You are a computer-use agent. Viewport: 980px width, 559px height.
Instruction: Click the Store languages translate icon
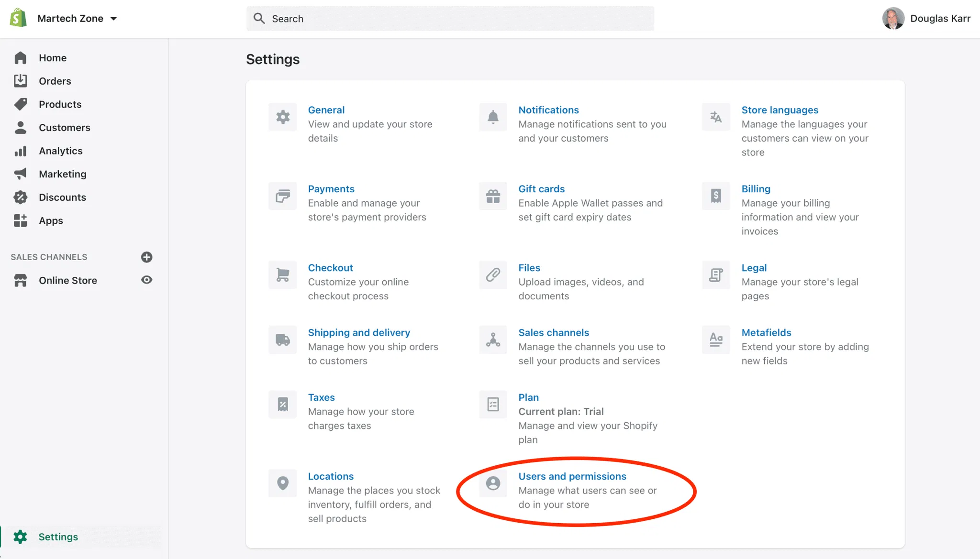pyautogui.click(x=716, y=117)
